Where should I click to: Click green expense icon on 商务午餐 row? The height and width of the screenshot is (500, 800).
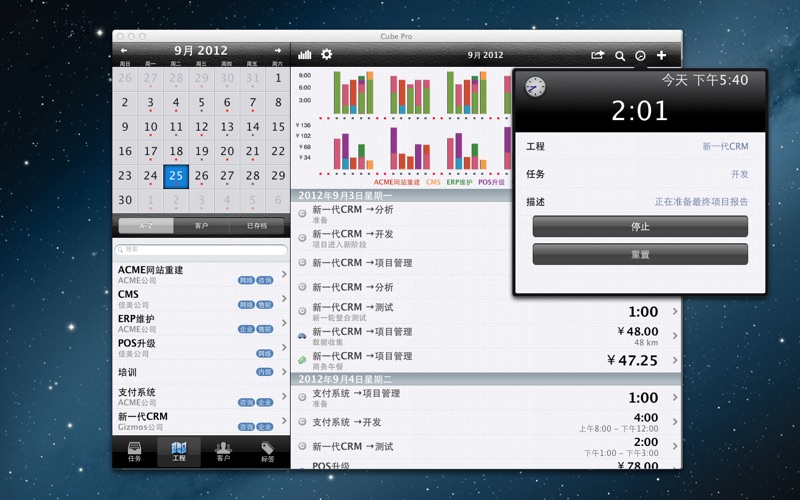coord(302,360)
